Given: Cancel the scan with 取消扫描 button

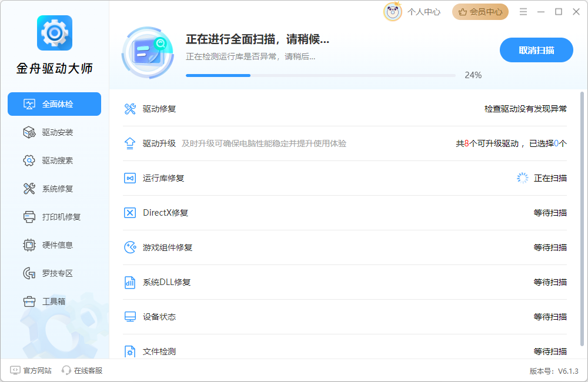Looking at the screenshot, I should pyautogui.click(x=536, y=50).
